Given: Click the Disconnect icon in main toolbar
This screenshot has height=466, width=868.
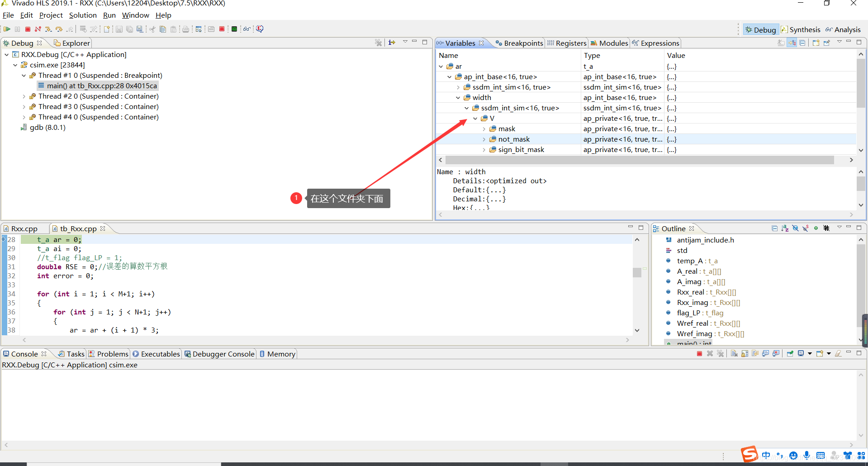Looking at the screenshot, I should click(x=38, y=29).
